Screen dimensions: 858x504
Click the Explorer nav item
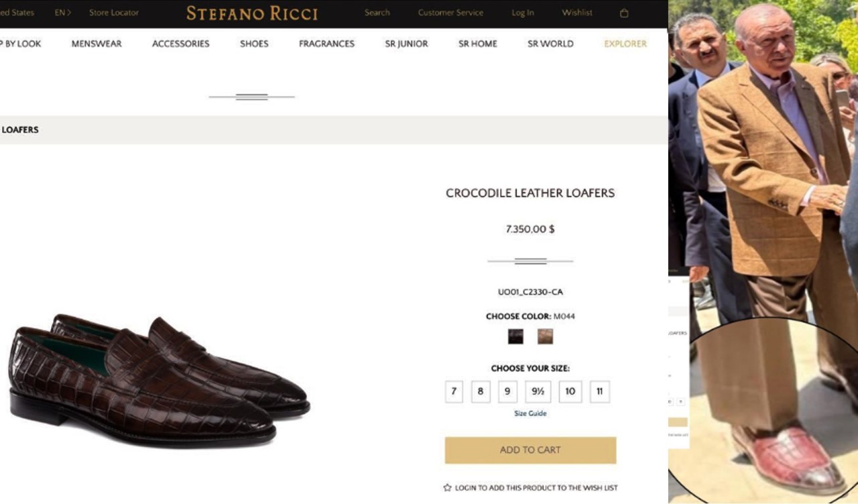pos(625,44)
